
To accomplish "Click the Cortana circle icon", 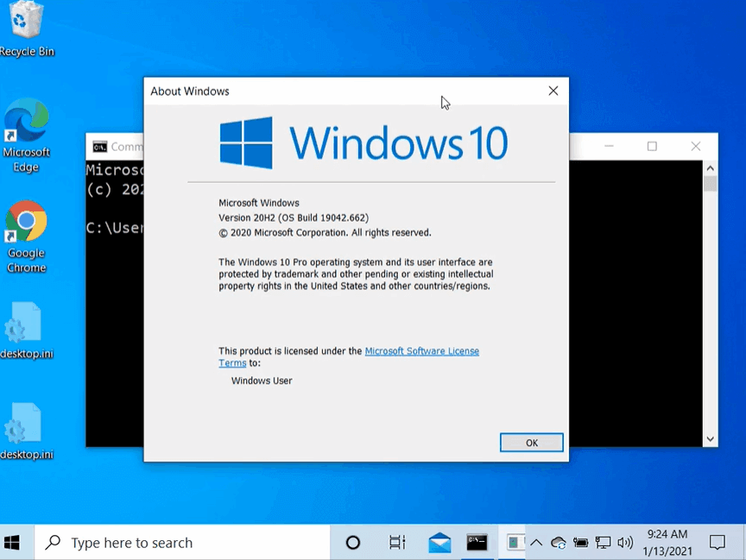I will click(352, 543).
